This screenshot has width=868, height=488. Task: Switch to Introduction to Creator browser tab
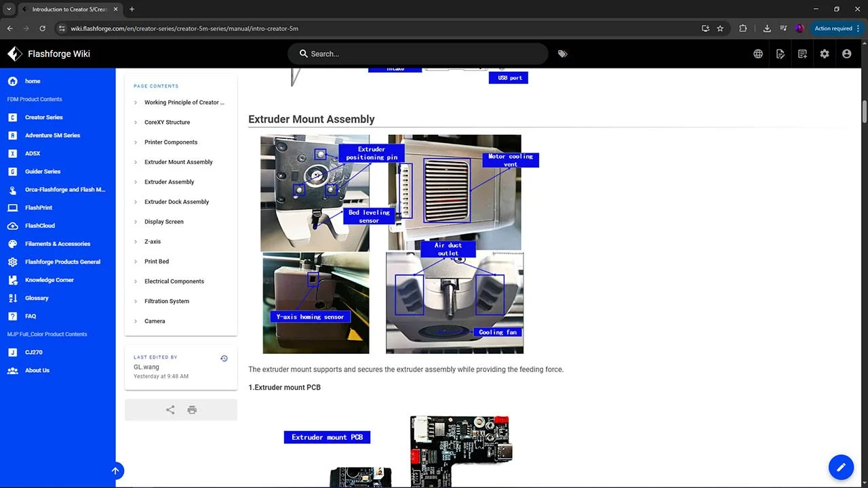tap(69, 9)
